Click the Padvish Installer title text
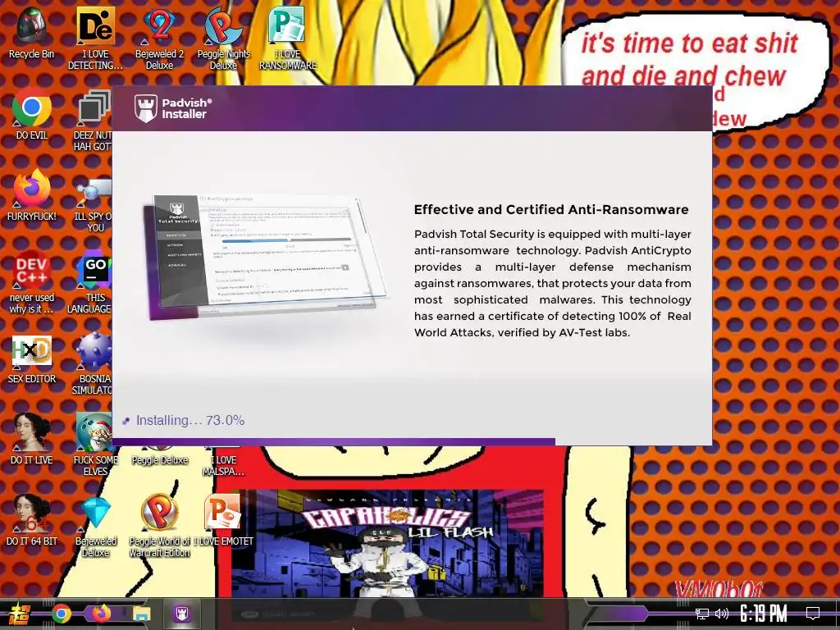The height and width of the screenshot is (630, 840). (x=186, y=108)
